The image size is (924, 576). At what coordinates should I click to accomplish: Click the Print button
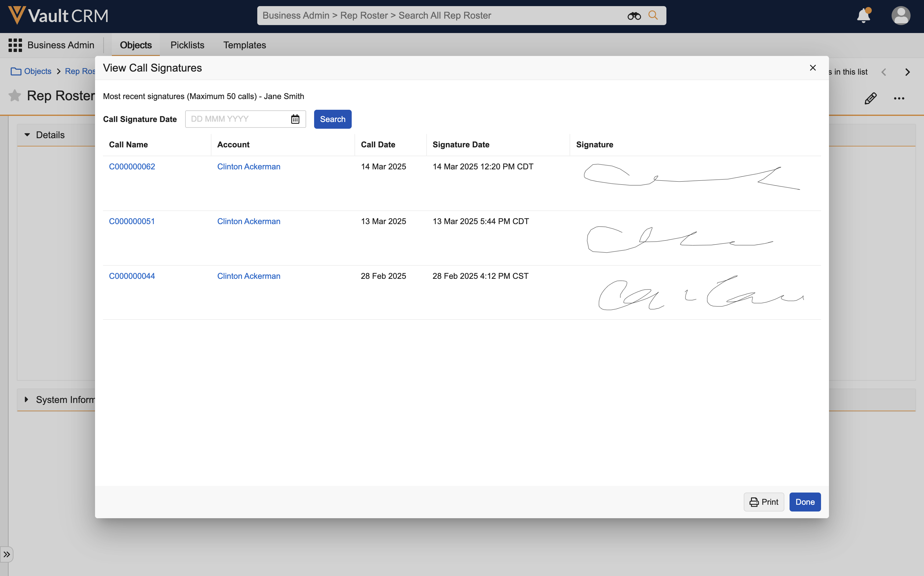[x=764, y=502]
